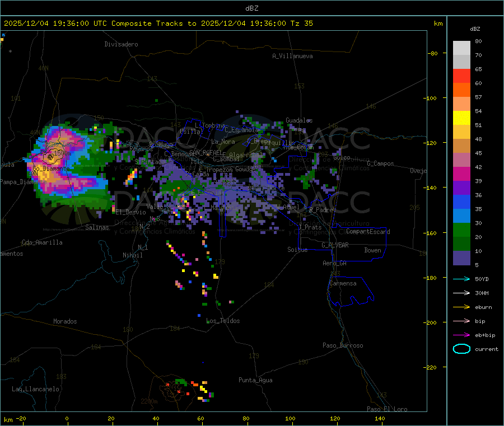Select the green 20 dBZ color swatch
Image resolution: width=504 pixels, height=426 pixels.
click(x=461, y=230)
